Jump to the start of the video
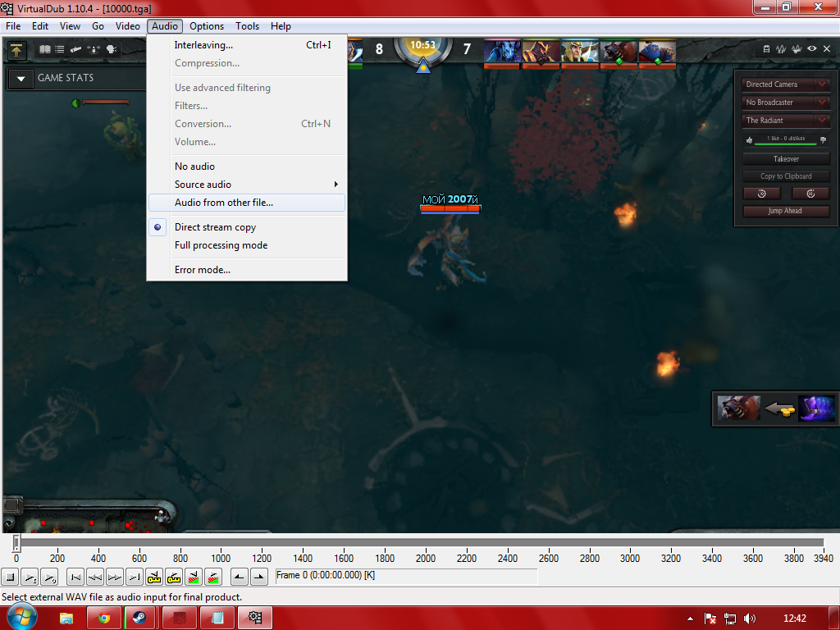This screenshot has width=840, height=630. tap(75, 577)
